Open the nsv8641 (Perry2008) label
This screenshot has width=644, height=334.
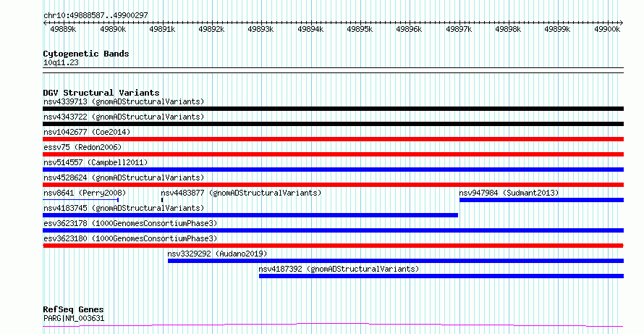tap(85, 193)
